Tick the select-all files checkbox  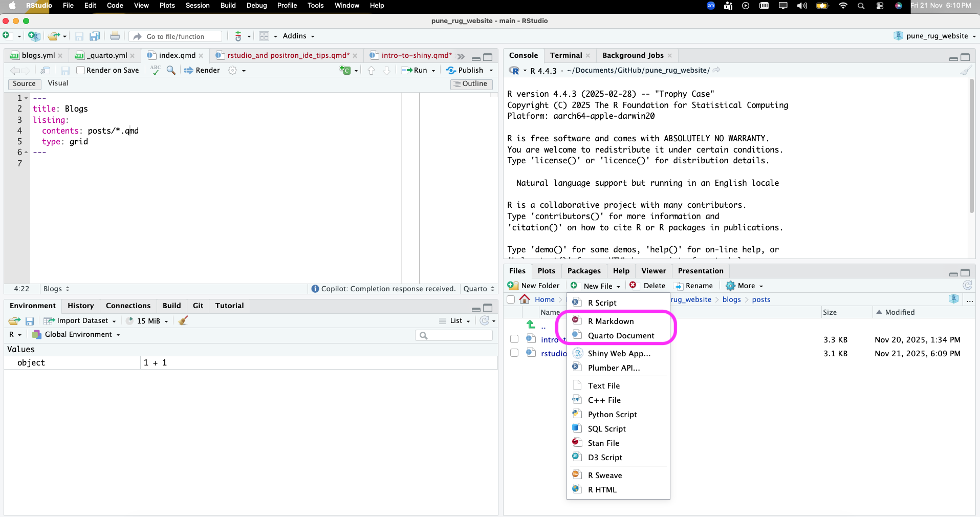(x=511, y=299)
